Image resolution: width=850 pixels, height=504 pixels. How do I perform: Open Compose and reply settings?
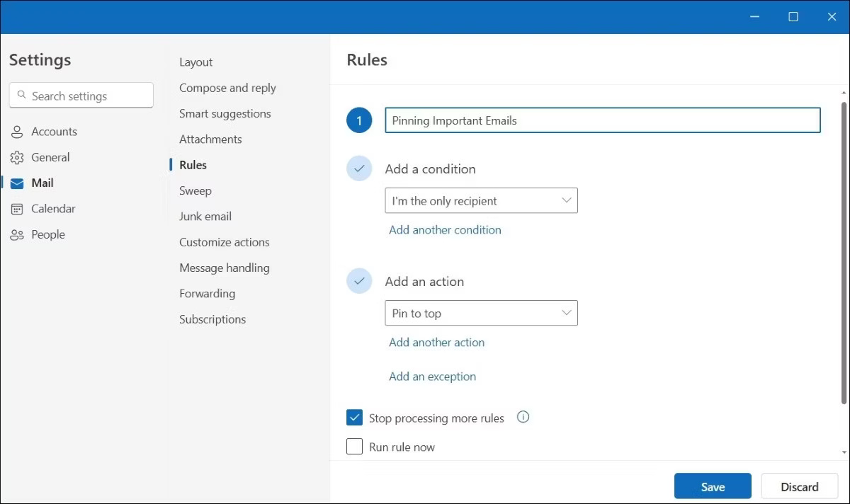227,88
